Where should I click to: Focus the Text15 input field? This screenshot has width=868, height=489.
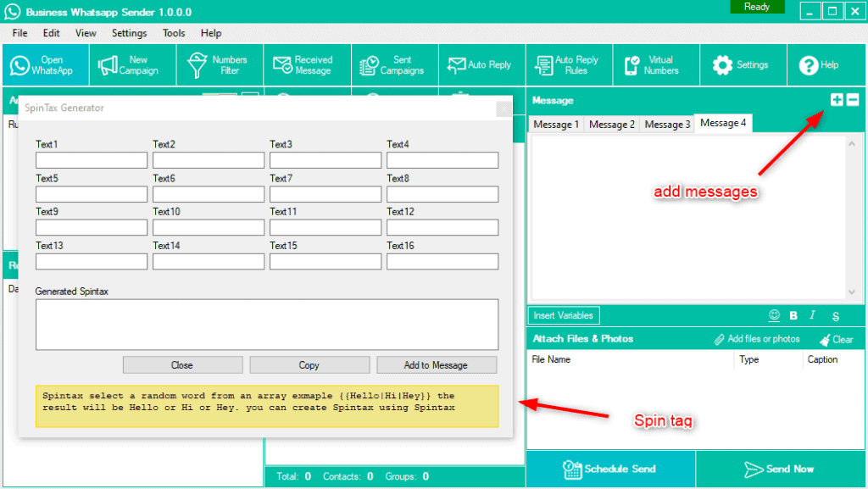(x=325, y=262)
